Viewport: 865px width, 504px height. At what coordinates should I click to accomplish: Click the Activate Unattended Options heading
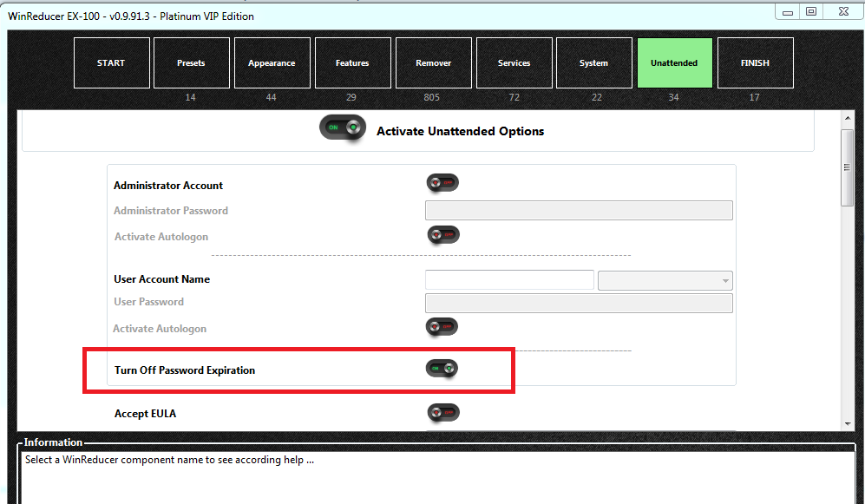pyautogui.click(x=460, y=131)
